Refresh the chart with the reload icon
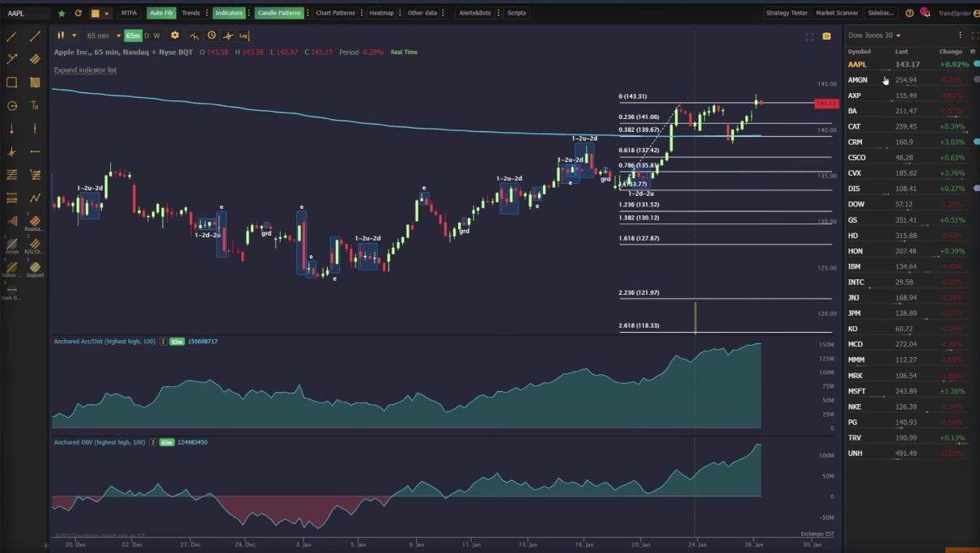Image resolution: width=980 pixels, height=553 pixels. pos(78,13)
